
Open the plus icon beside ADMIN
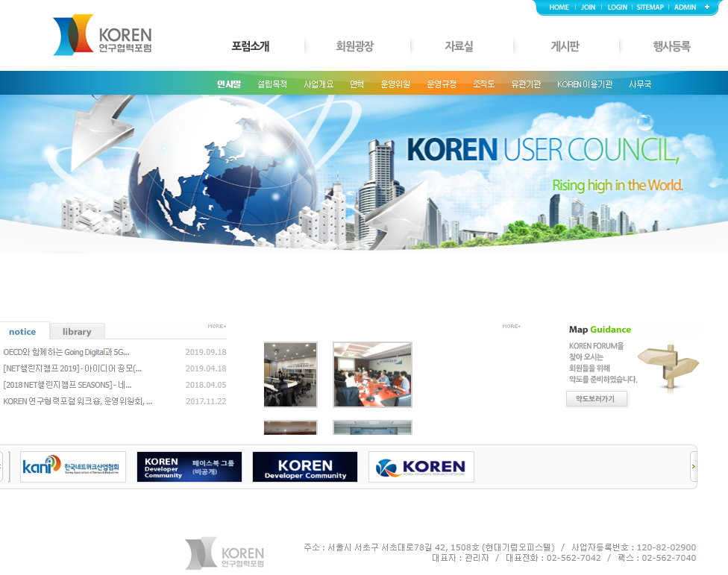click(x=706, y=7)
